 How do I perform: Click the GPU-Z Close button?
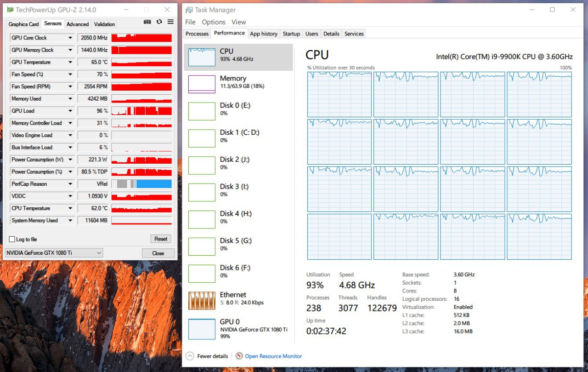[158, 253]
